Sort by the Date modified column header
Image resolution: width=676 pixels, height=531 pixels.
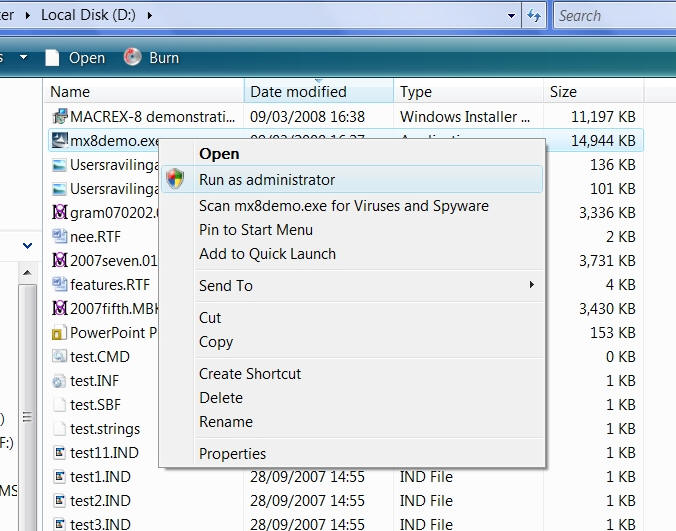(x=319, y=91)
